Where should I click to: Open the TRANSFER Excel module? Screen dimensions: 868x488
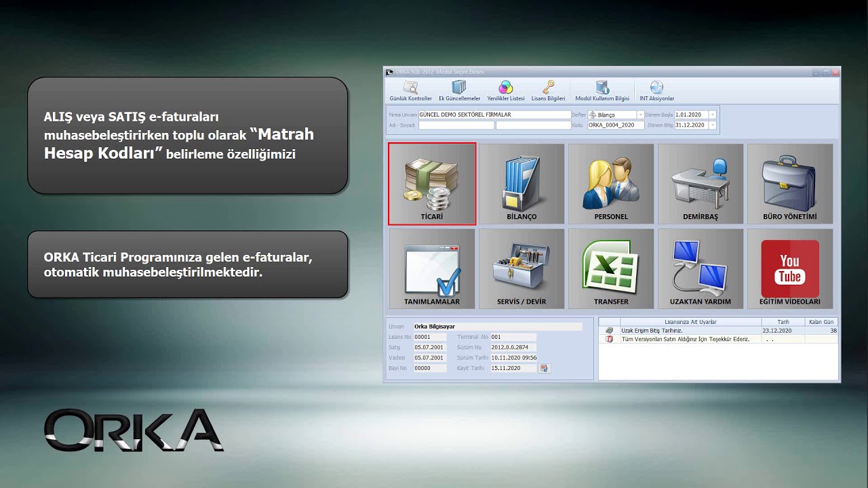click(x=611, y=268)
